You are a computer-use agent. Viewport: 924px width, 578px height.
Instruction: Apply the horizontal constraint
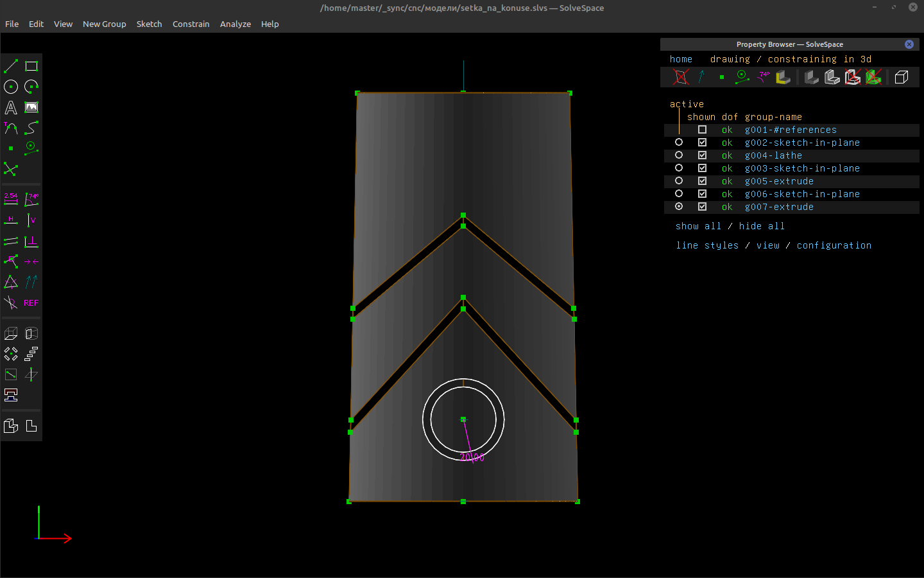(11, 220)
